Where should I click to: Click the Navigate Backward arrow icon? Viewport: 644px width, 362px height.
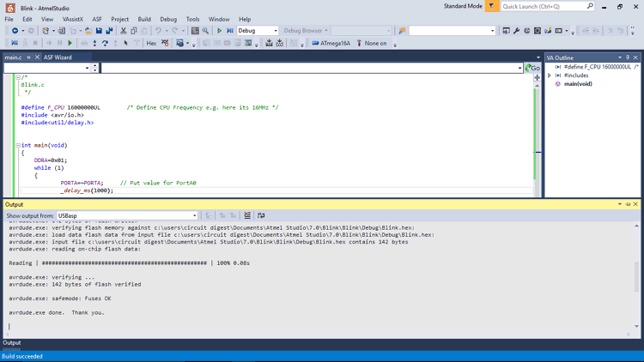point(15,31)
